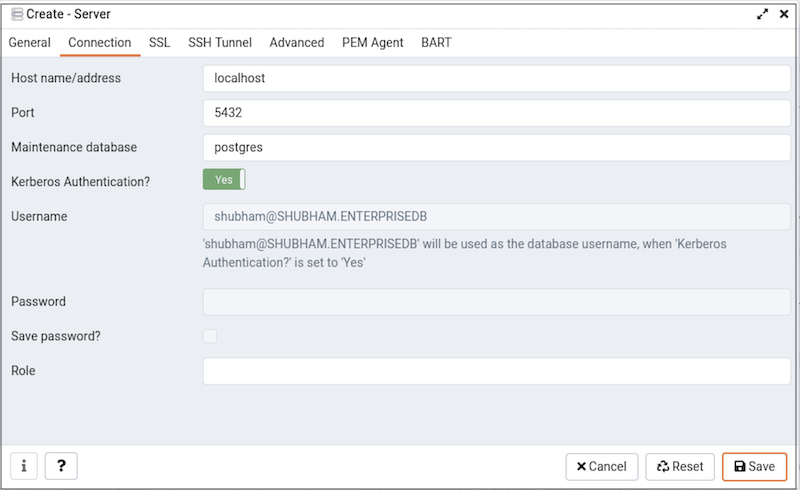Open the SSH Tunnel tab
This screenshot has width=800, height=490.
pos(220,42)
